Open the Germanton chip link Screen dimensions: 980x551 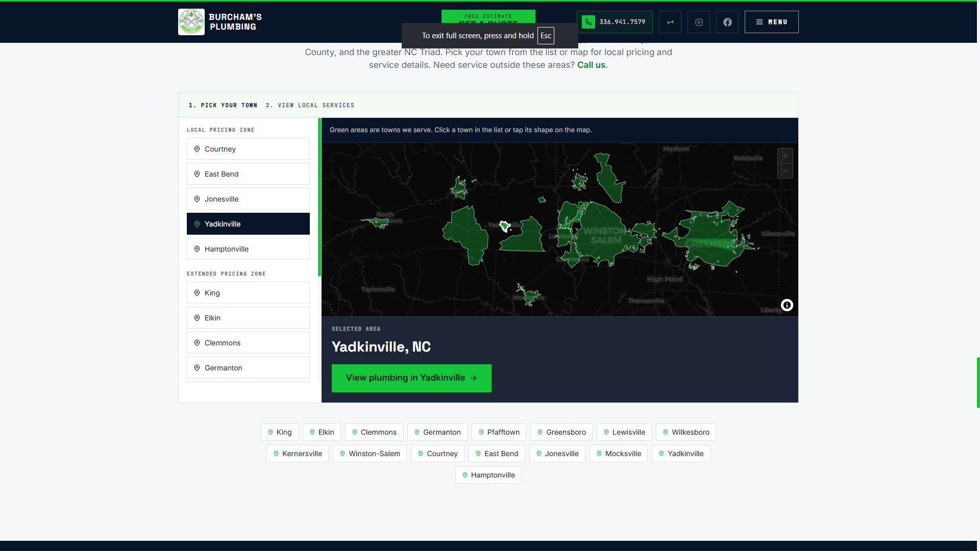coord(437,432)
